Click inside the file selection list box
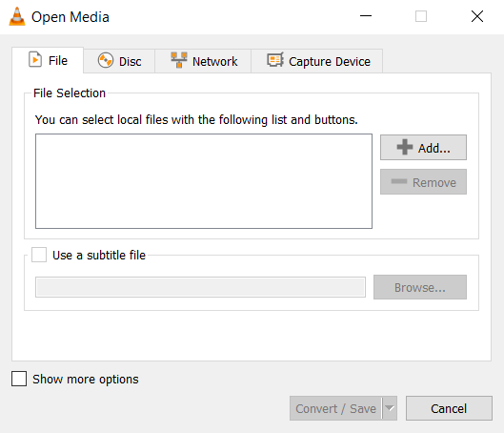This screenshot has height=433, width=504. click(x=204, y=181)
